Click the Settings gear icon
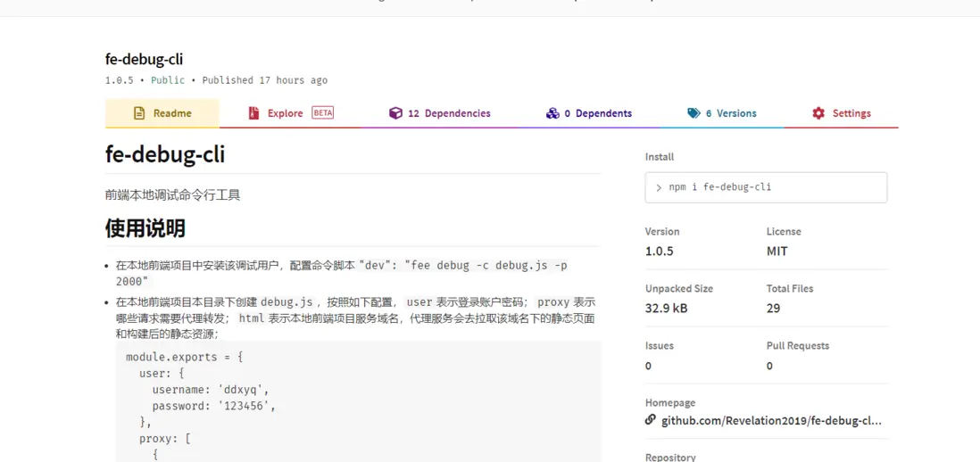The image size is (980, 462). coord(818,113)
